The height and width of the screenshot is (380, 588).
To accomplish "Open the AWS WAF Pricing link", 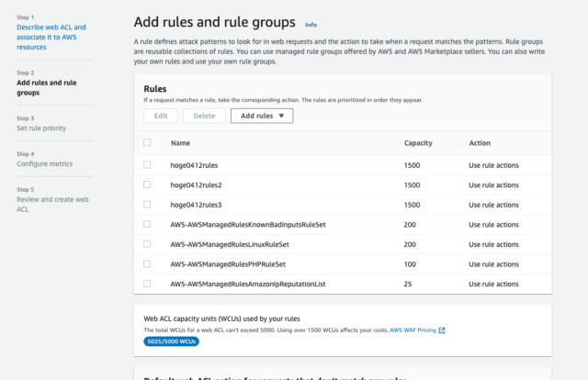I will point(413,330).
